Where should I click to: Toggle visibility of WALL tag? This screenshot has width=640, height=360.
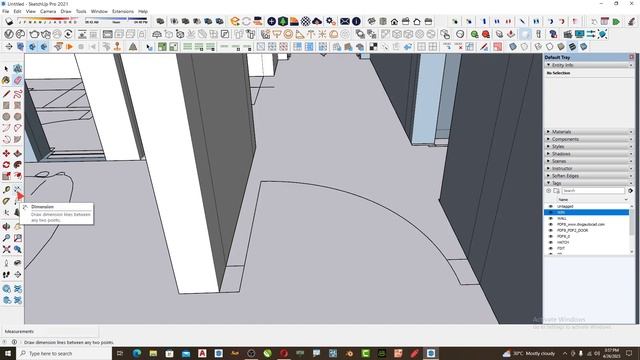point(551,218)
